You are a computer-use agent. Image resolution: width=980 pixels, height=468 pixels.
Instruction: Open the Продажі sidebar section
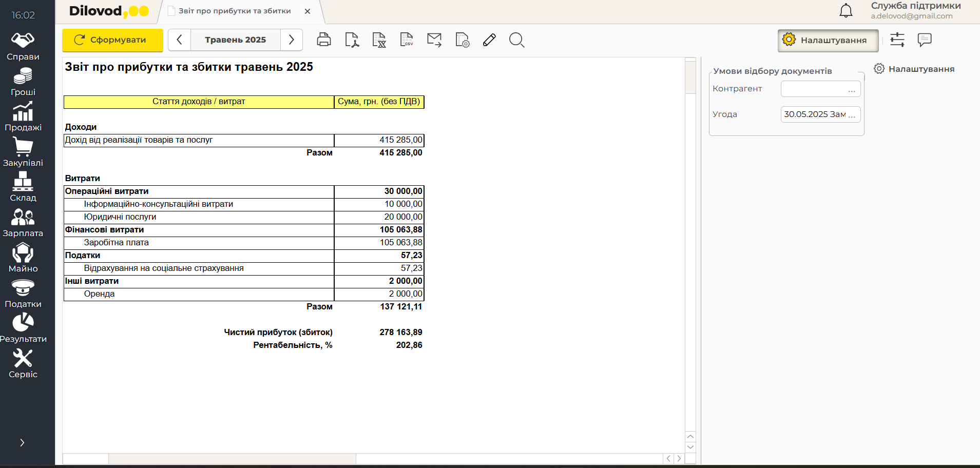(23, 118)
